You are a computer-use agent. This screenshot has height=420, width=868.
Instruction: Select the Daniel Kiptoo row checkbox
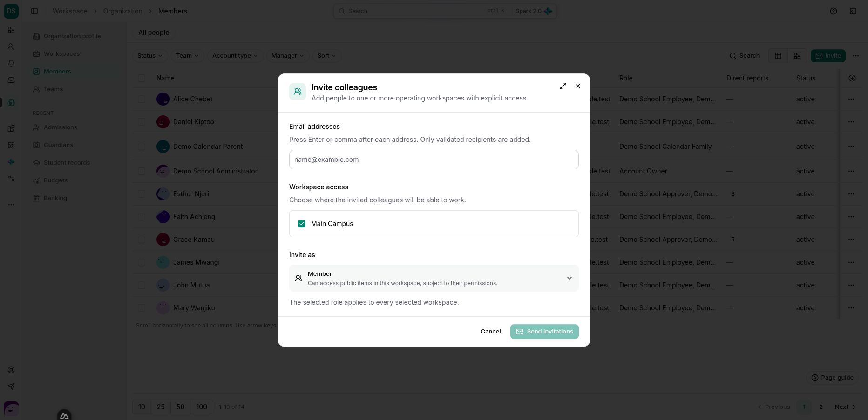point(142,122)
